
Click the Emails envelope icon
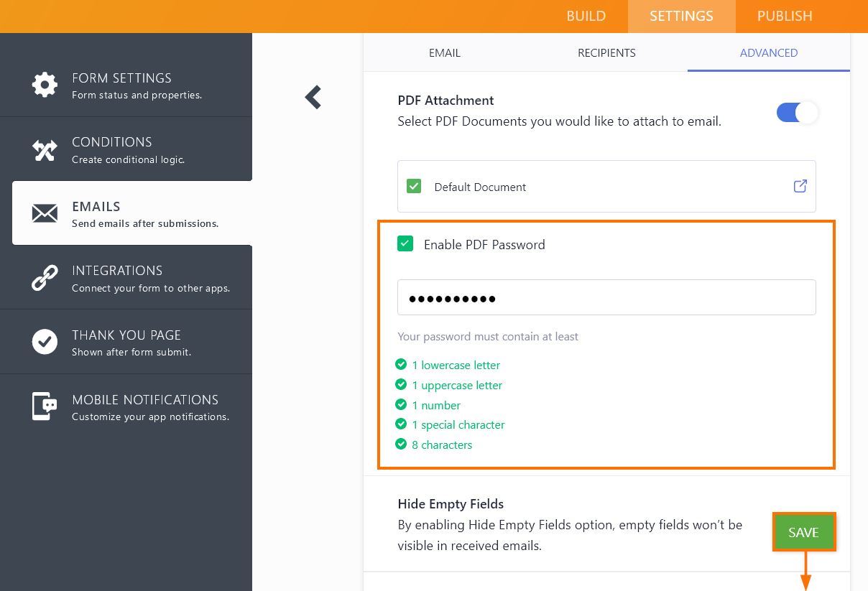pos(45,213)
